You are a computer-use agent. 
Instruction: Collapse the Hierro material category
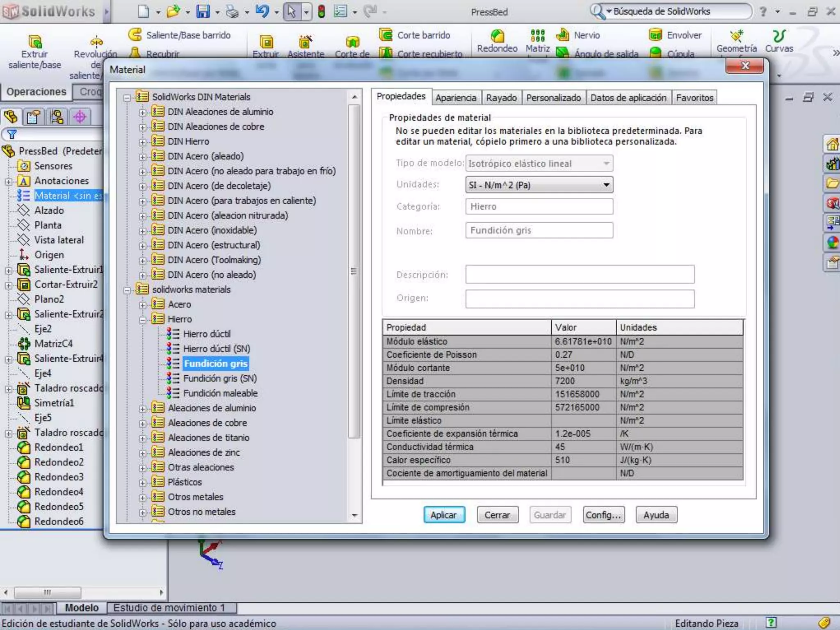coord(142,320)
